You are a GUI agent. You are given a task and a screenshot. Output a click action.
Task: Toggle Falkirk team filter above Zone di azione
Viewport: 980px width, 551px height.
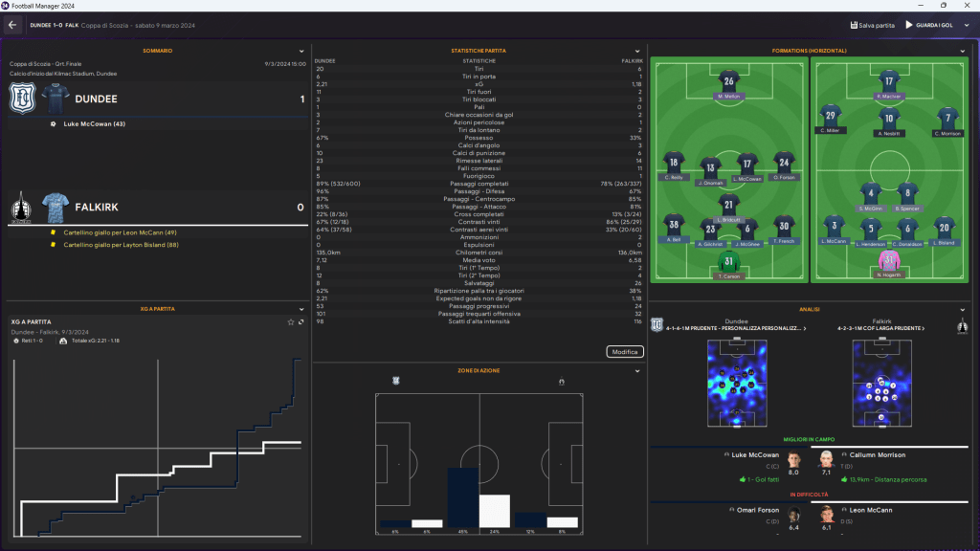[x=561, y=382]
